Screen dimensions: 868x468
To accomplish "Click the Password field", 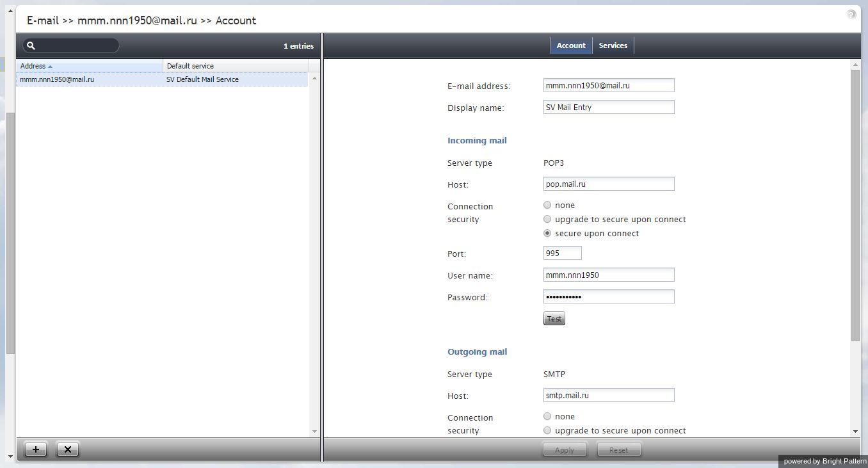I will [x=609, y=296].
